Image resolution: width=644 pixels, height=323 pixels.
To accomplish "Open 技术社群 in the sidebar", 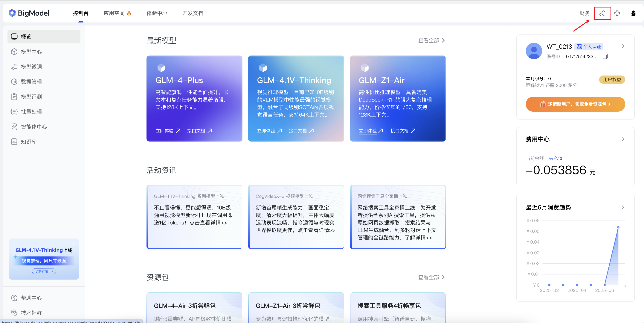I will coord(44,313).
